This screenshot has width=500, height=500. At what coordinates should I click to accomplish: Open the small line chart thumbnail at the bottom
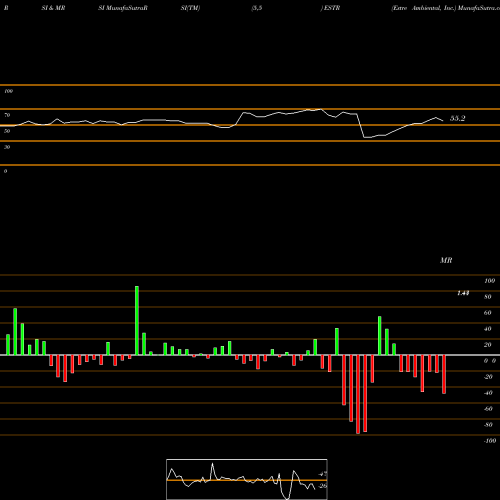point(247,479)
